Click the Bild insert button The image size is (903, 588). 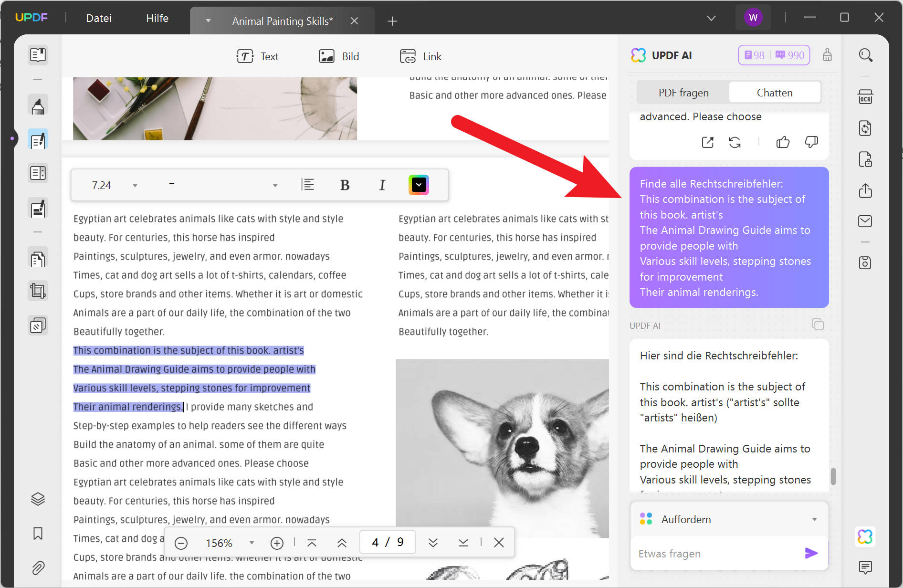click(339, 56)
